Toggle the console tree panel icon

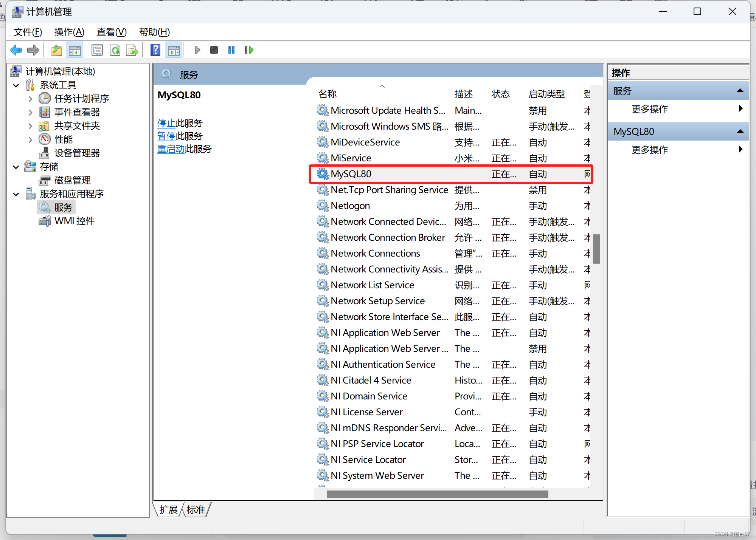75,50
